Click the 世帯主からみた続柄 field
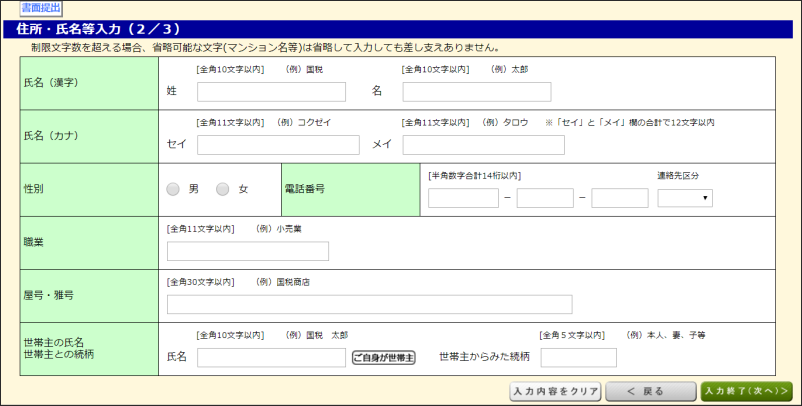 (578, 358)
